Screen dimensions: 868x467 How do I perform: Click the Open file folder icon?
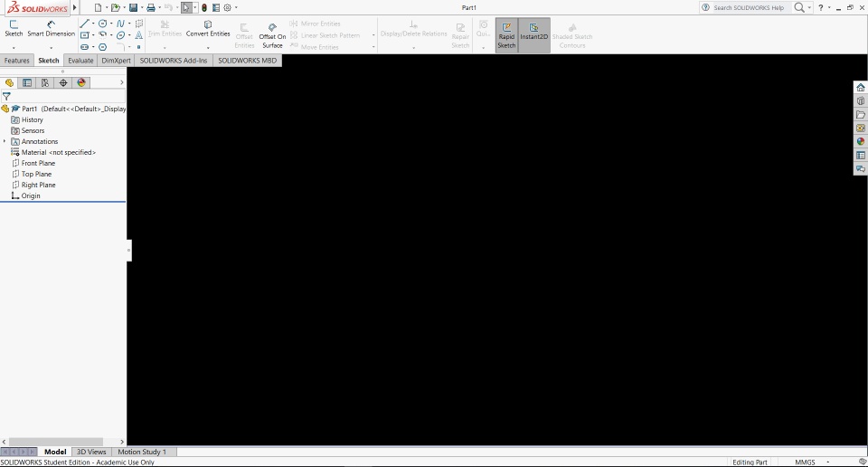[115, 8]
